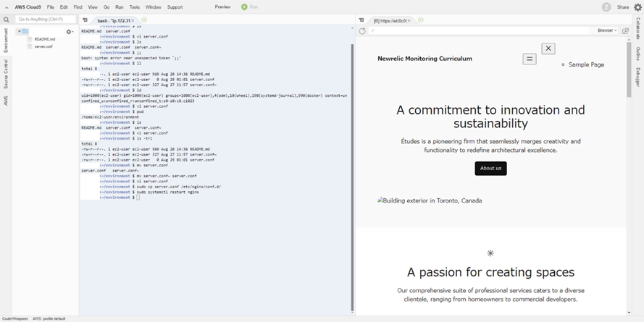Open the Edit menu
644x322 pixels.
click(x=64, y=7)
